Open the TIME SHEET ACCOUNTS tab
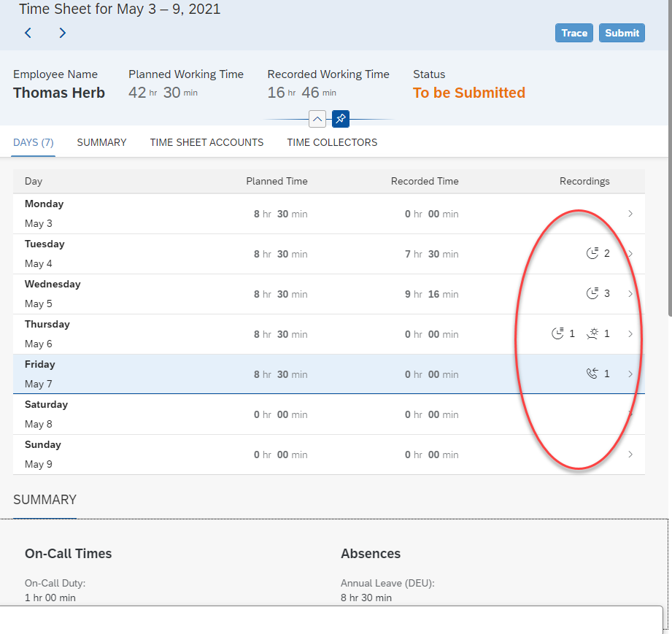Viewport: 672px width, 634px height. tap(206, 143)
